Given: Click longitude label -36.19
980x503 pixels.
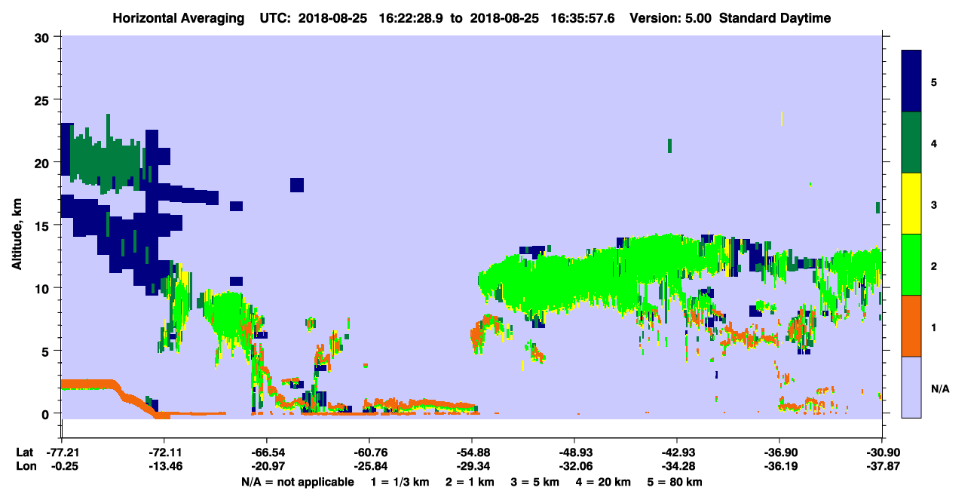Looking at the screenshot, I should click(x=779, y=466).
